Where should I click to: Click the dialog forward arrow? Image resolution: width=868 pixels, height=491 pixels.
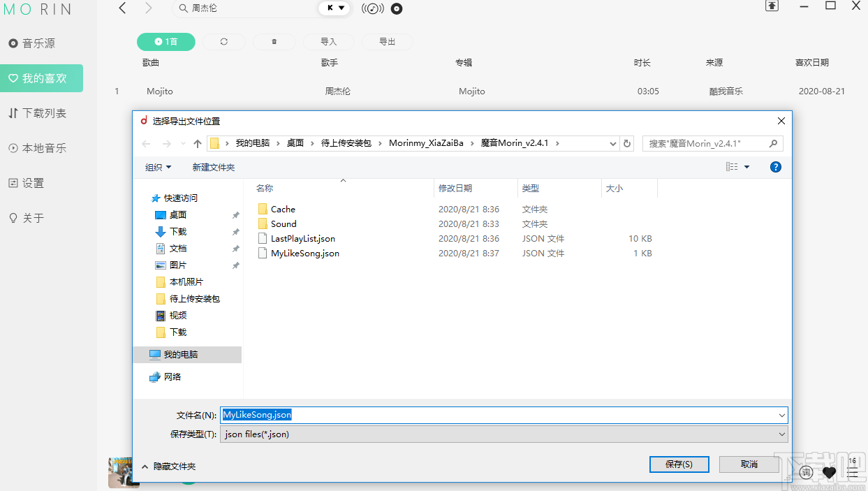click(167, 144)
